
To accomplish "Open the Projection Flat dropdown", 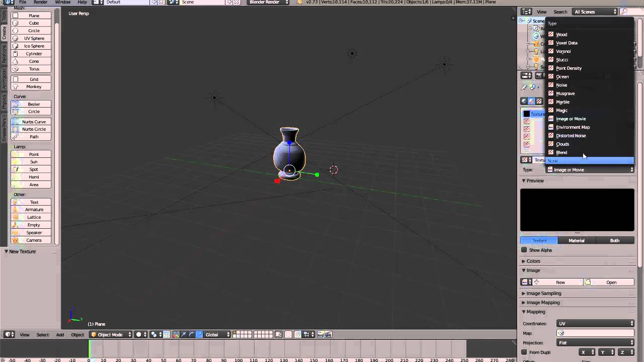I will [x=595, y=342].
